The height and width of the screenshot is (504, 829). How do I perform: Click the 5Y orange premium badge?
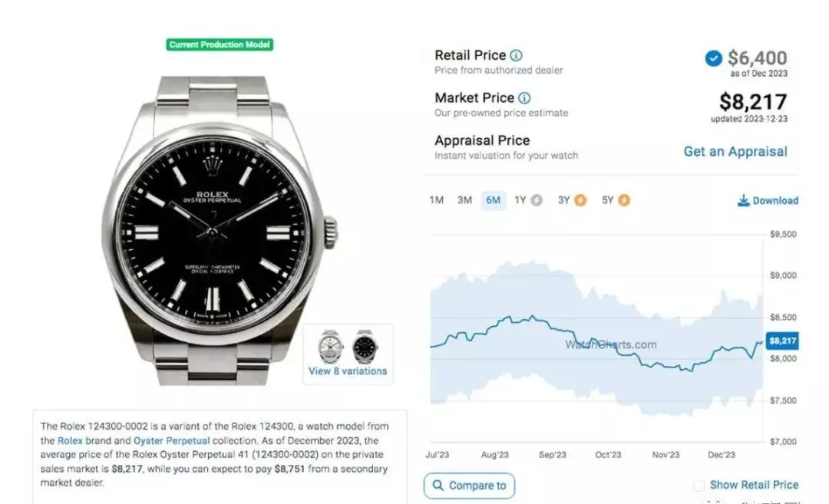tap(624, 200)
